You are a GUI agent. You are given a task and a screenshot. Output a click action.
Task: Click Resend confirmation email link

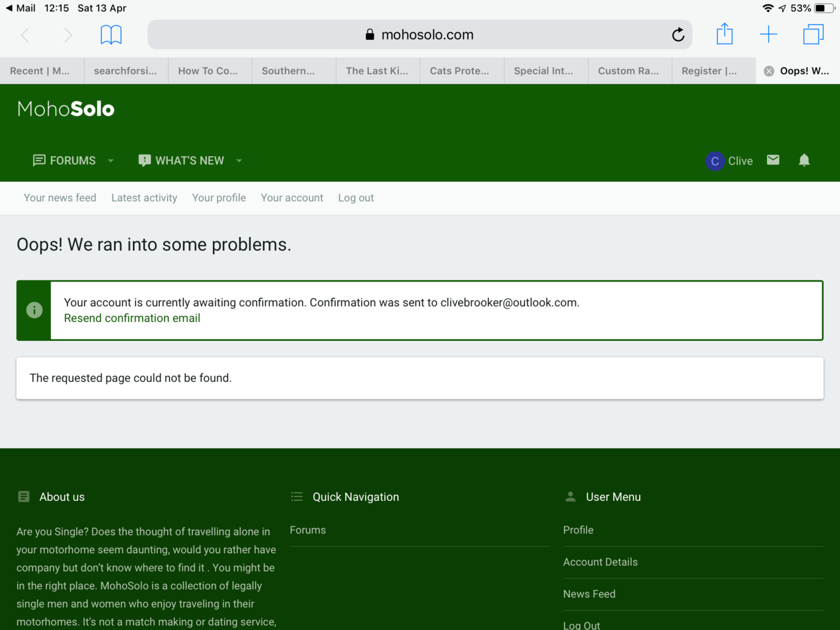click(x=132, y=318)
